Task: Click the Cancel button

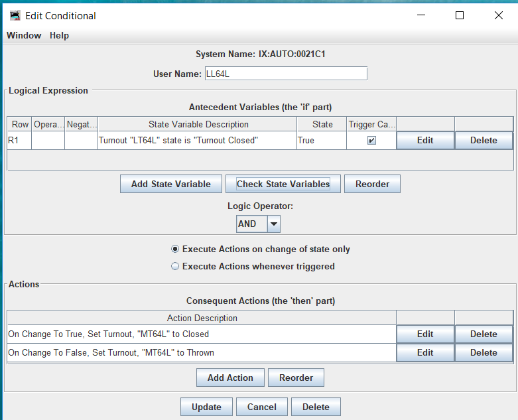Action: tap(262, 407)
